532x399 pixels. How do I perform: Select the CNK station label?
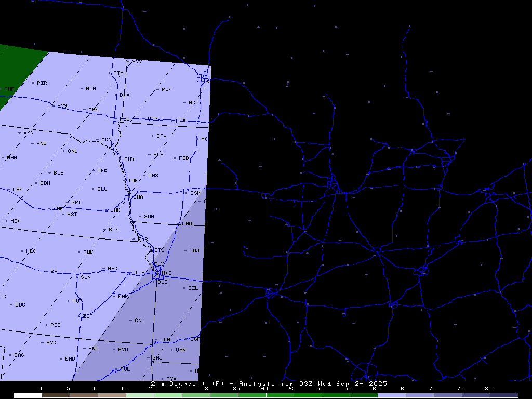(88, 252)
